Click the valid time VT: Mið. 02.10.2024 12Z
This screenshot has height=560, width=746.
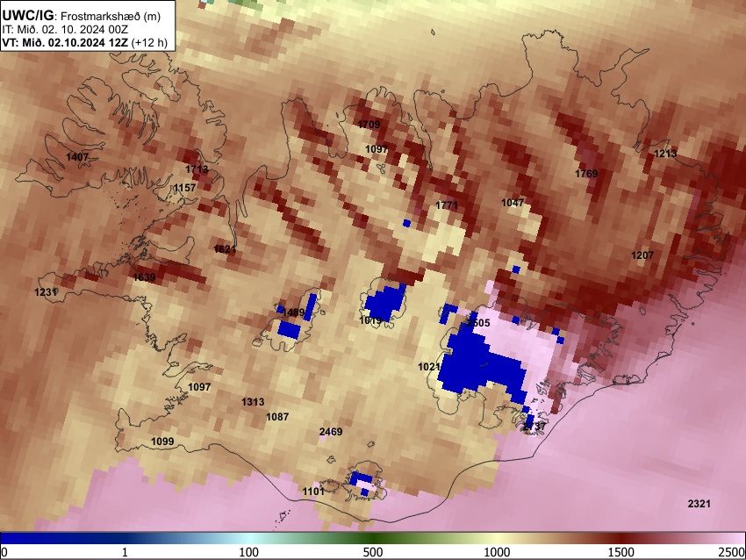65,42
